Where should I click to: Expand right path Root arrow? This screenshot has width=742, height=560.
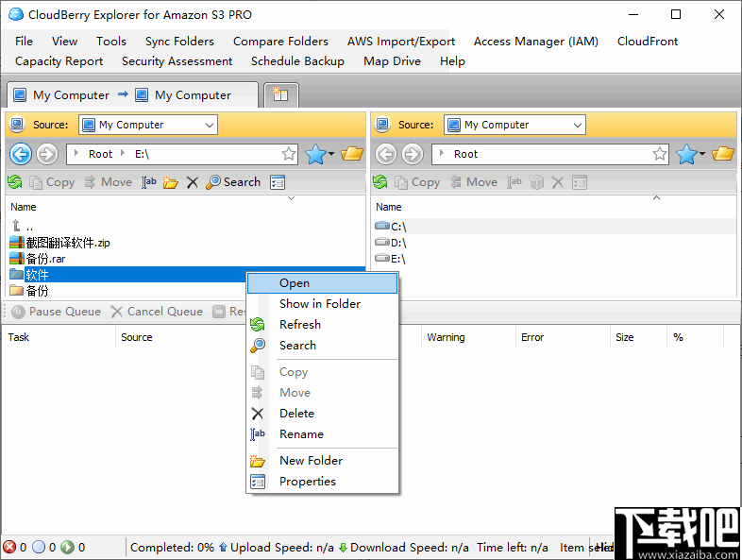click(442, 153)
